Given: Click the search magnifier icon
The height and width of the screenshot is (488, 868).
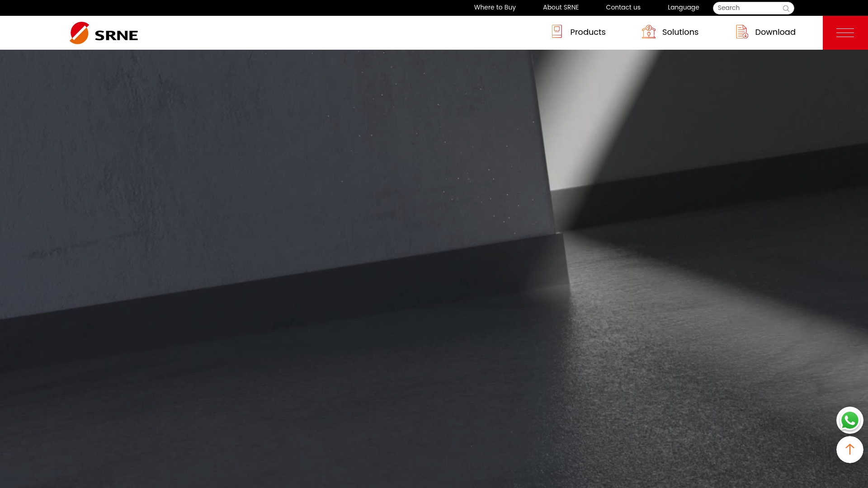Looking at the screenshot, I should [x=786, y=8].
